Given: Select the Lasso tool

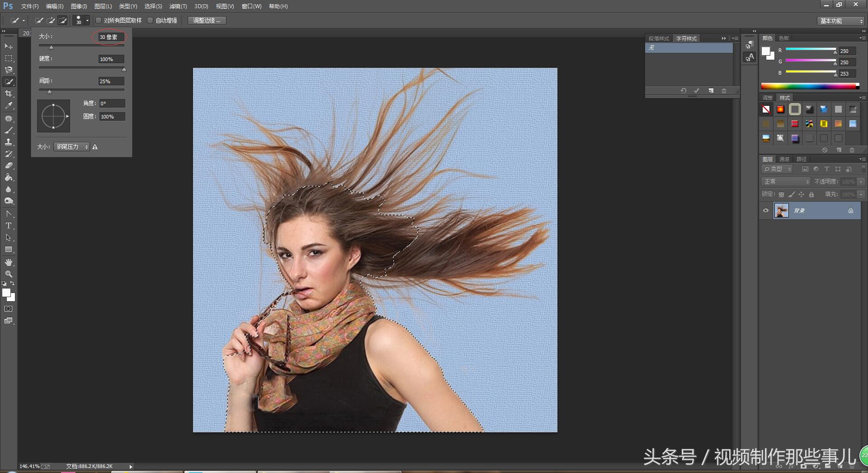Looking at the screenshot, I should [9, 70].
